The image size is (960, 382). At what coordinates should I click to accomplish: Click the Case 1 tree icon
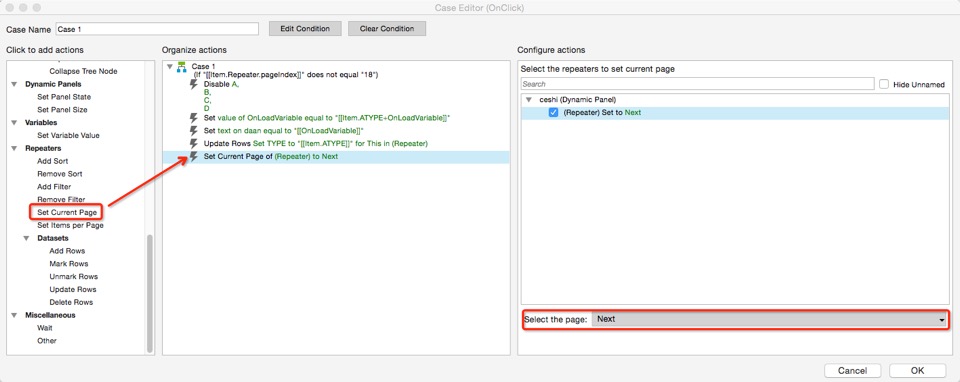point(181,66)
